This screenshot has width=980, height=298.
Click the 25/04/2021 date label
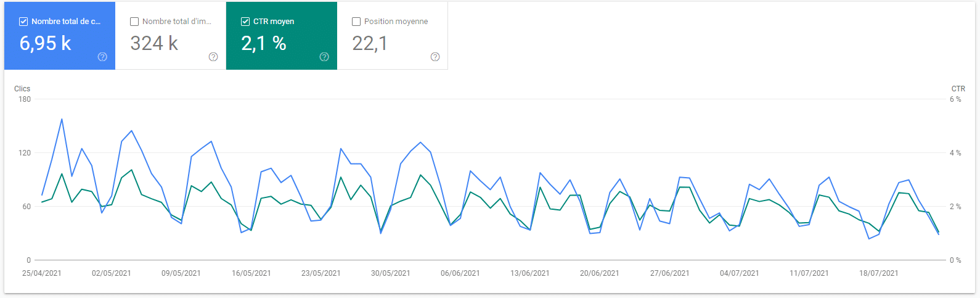[x=42, y=273]
